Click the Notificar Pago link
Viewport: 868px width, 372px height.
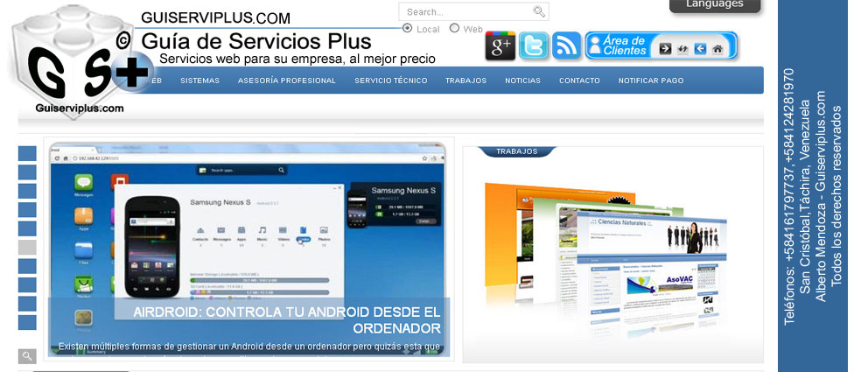650,81
